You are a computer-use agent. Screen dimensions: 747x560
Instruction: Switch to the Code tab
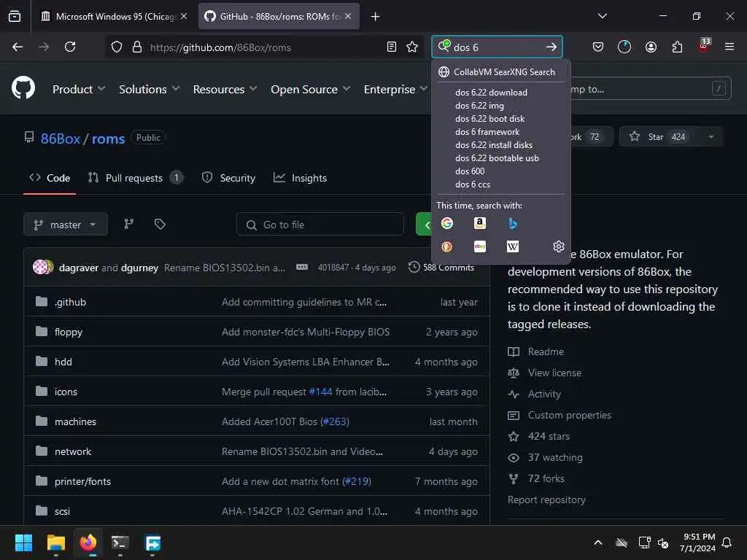click(50, 178)
